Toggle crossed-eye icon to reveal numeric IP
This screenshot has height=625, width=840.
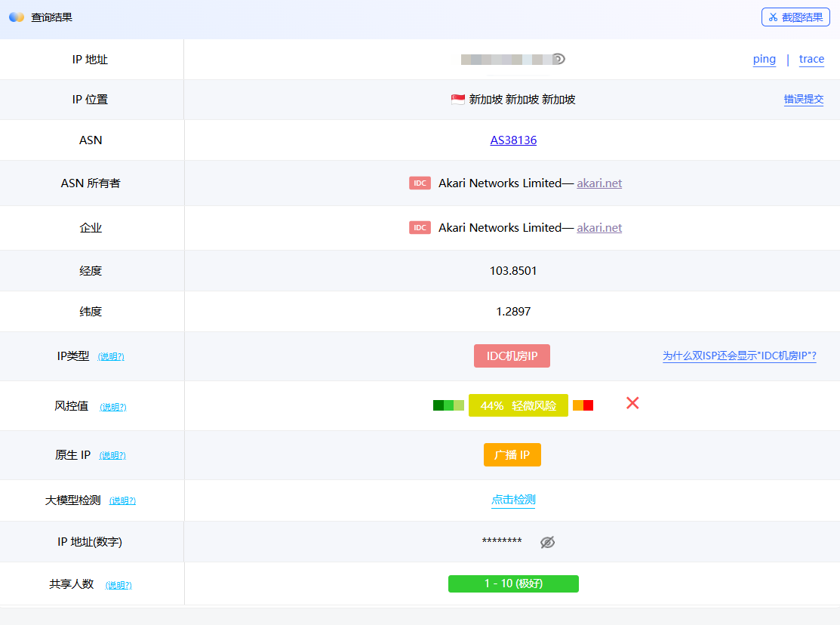point(547,543)
